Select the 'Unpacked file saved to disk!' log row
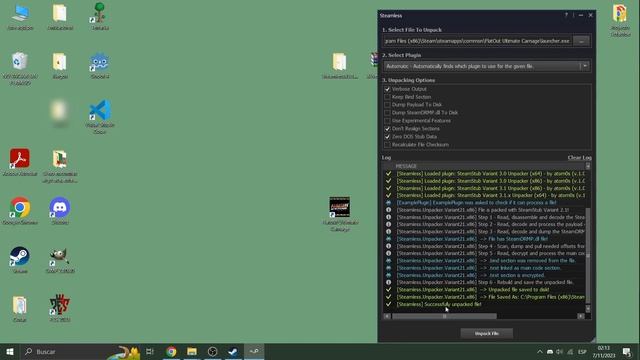The width and height of the screenshot is (640, 360). [x=484, y=289]
